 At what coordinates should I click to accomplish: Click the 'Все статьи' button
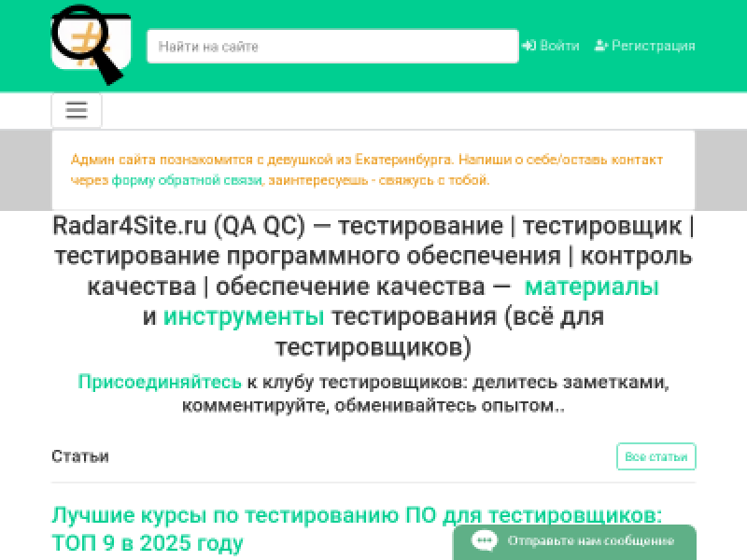[656, 456]
